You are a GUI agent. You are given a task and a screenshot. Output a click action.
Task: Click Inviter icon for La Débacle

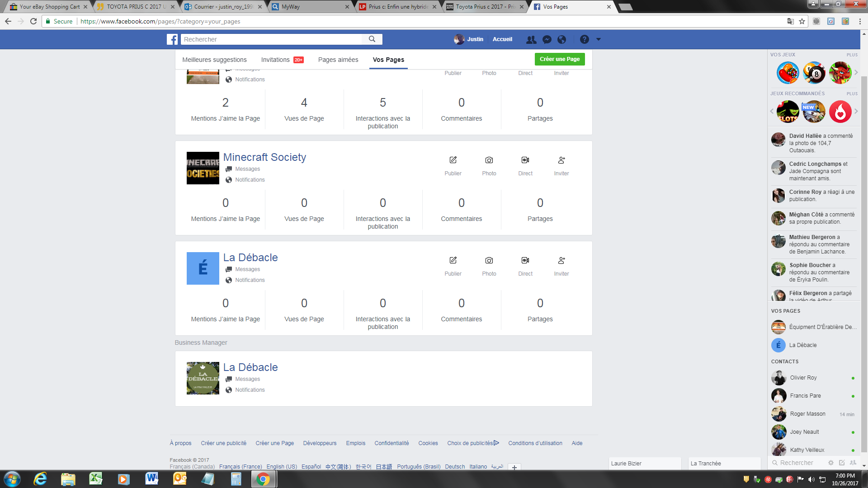(561, 260)
